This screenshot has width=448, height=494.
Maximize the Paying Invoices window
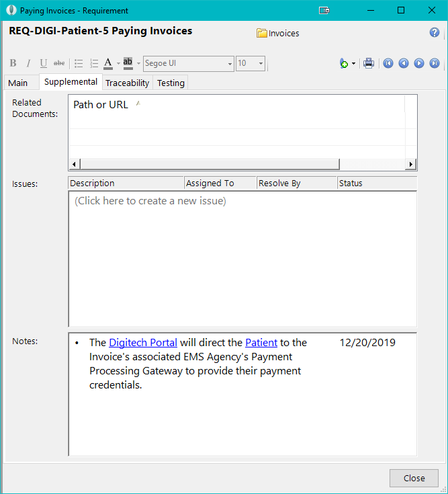[401, 10]
